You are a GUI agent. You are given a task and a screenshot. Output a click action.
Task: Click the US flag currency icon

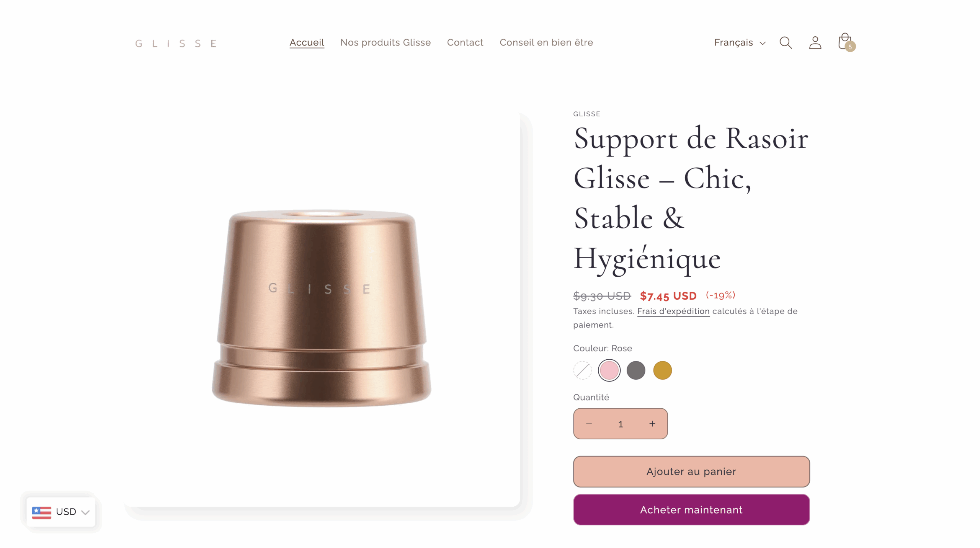click(x=41, y=512)
